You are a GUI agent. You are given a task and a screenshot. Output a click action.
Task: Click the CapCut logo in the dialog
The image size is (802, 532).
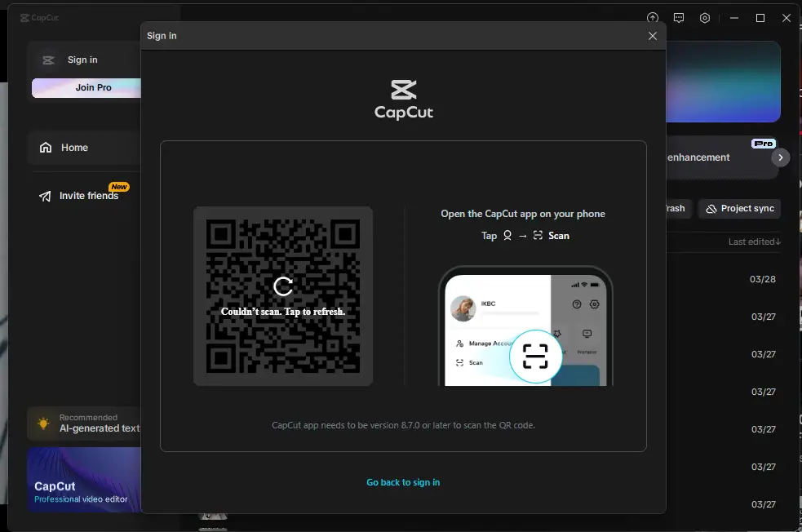[x=404, y=100]
